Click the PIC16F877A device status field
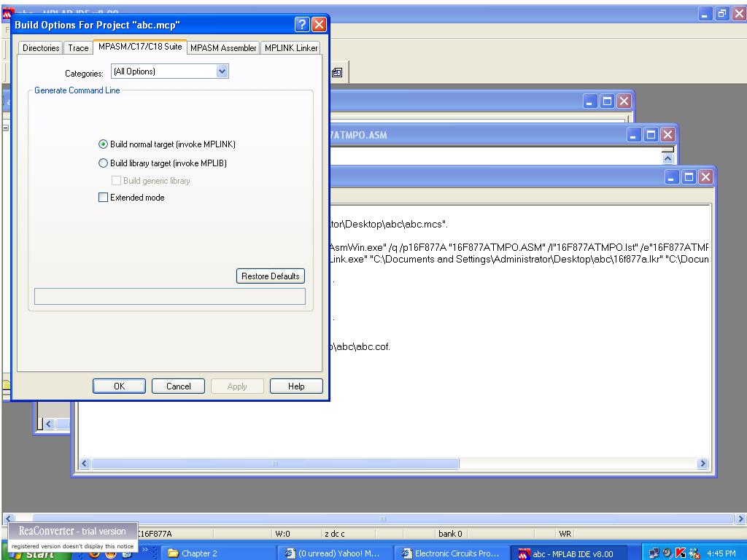The width and height of the screenshot is (747, 560). pyautogui.click(x=155, y=534)
